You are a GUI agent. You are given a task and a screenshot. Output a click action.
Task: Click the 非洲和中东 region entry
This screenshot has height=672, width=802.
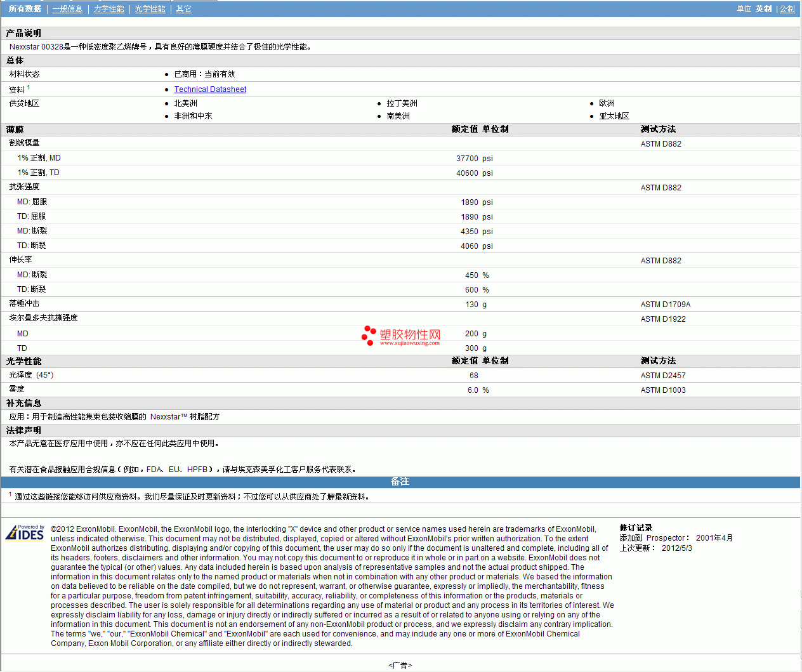[194, 116]
